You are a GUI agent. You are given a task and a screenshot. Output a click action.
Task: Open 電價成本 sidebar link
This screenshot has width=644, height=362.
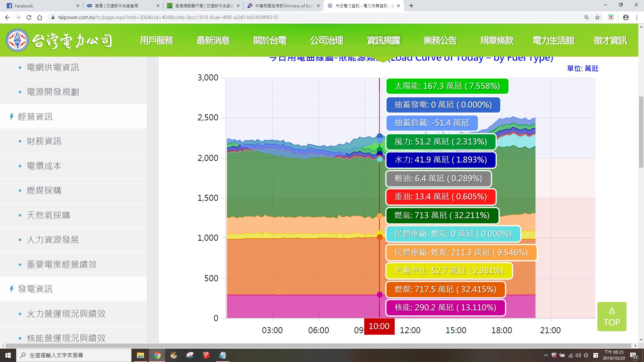(44, 166)
